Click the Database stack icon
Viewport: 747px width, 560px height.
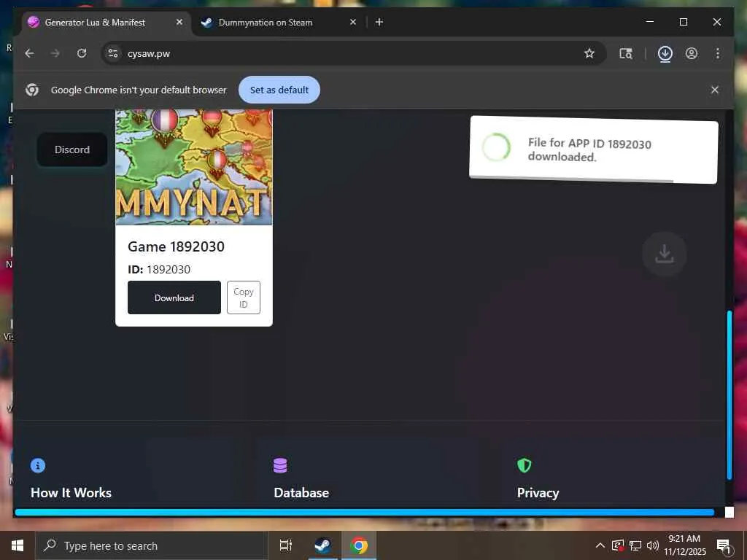click(x=280, y=465)
